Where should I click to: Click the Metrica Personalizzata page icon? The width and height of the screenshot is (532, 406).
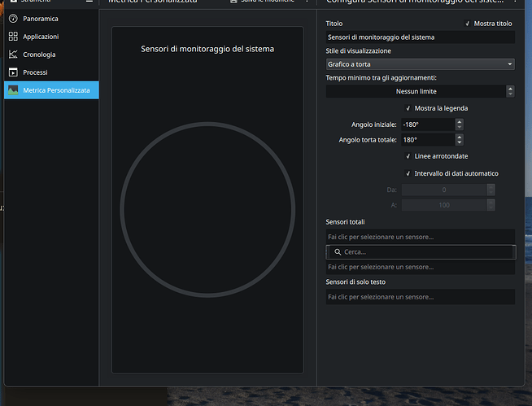pos(13,90)
